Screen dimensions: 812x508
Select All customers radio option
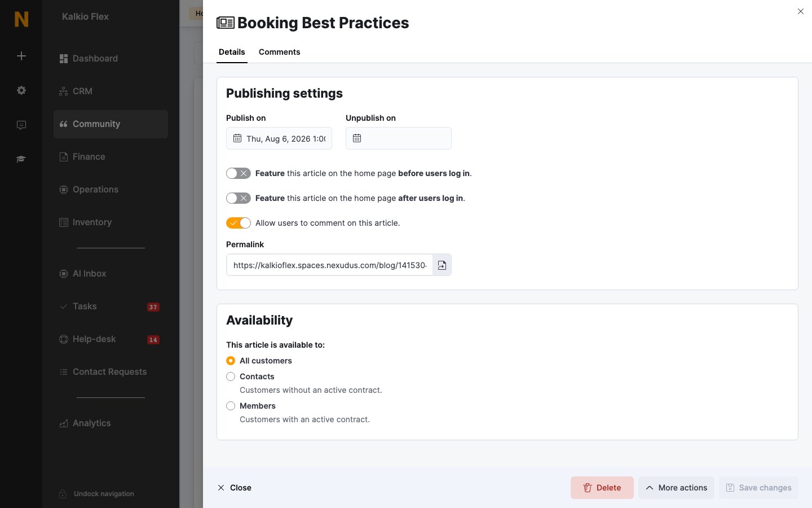[x=231, y=361]
